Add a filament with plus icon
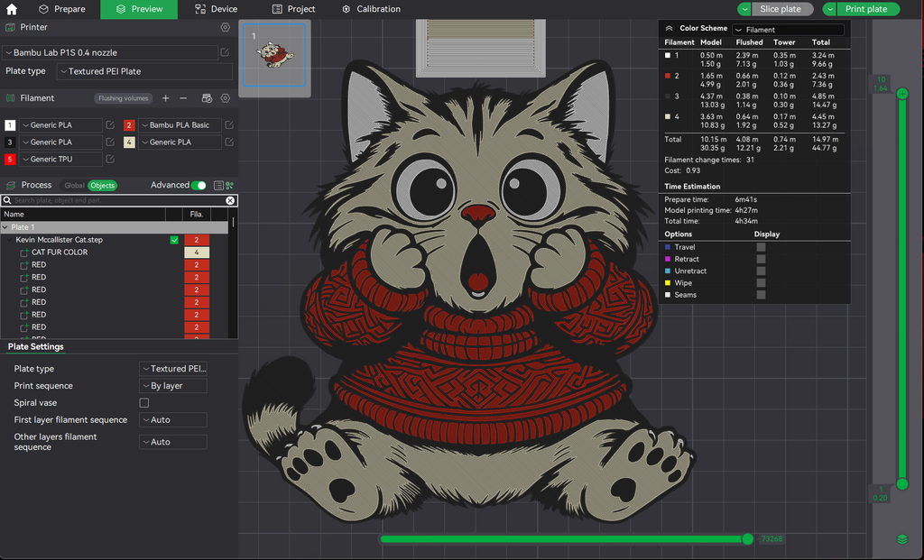 pyautogui.click(x=166, y=98)
